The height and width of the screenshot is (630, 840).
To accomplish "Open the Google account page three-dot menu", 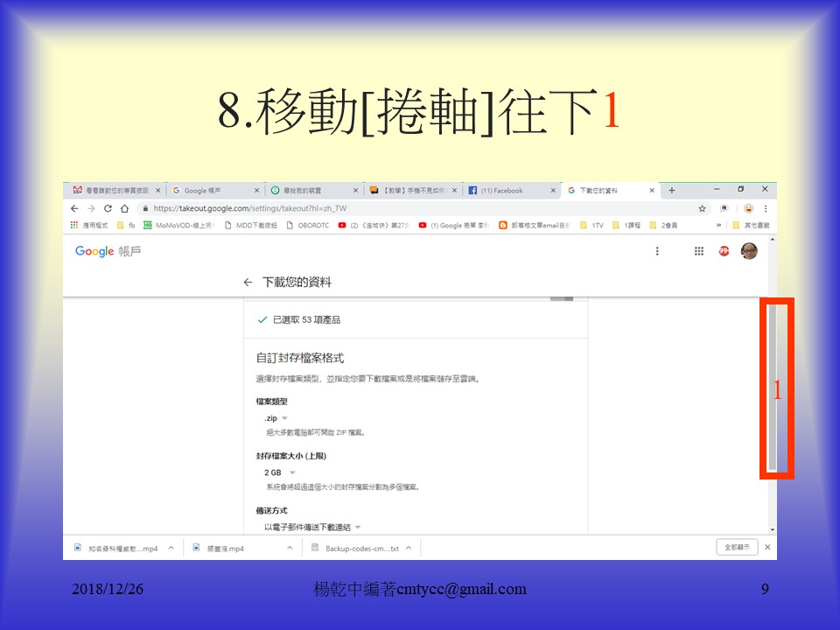I will [x=657, y=251].
